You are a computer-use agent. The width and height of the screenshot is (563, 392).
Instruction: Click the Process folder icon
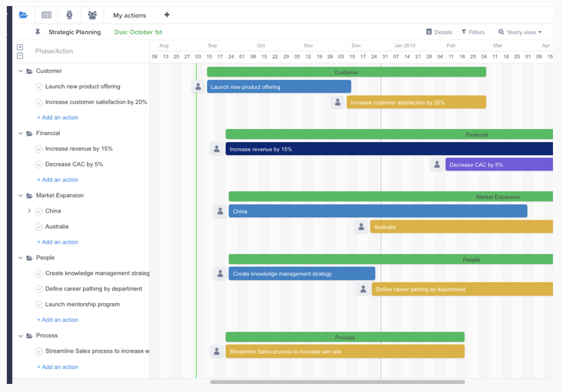click(29, 336)
